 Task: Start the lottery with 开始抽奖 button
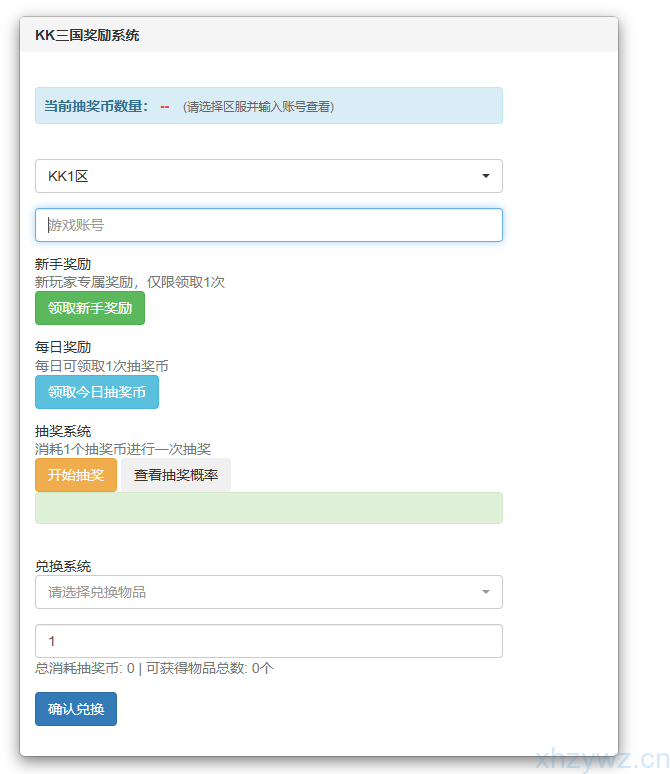76,475
